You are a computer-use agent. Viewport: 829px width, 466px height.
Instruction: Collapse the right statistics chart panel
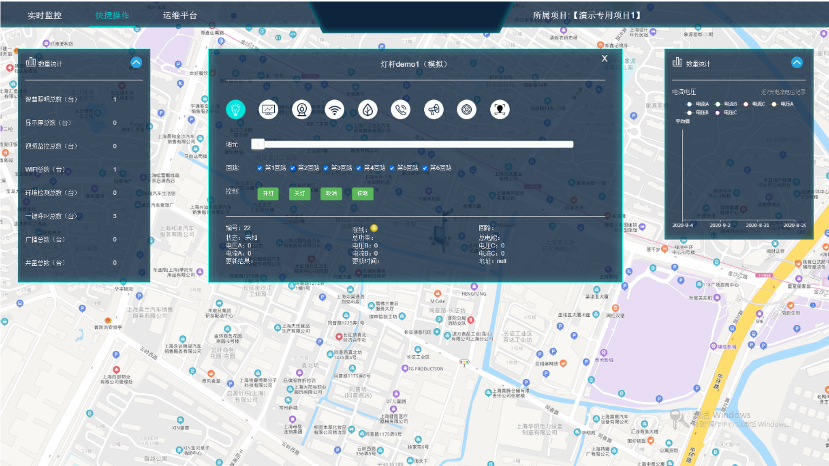pos(797,62)
